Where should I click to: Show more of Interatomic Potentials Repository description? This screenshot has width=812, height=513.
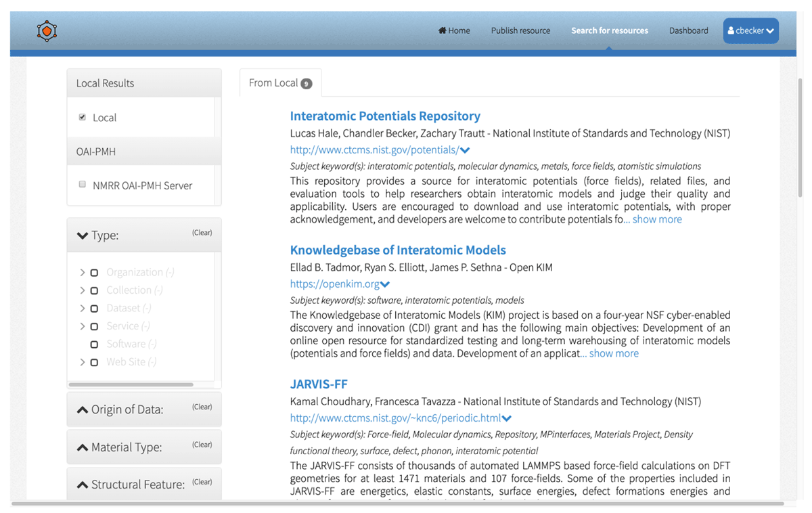[657, 219]
